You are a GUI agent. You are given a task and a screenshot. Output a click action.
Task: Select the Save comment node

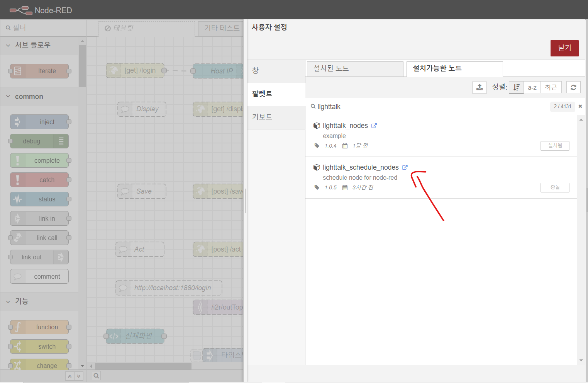pos(142,191)
